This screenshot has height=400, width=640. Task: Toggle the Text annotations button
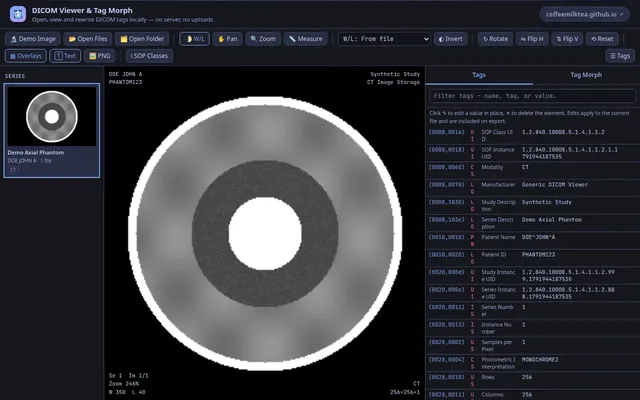(x=65, y=56)
